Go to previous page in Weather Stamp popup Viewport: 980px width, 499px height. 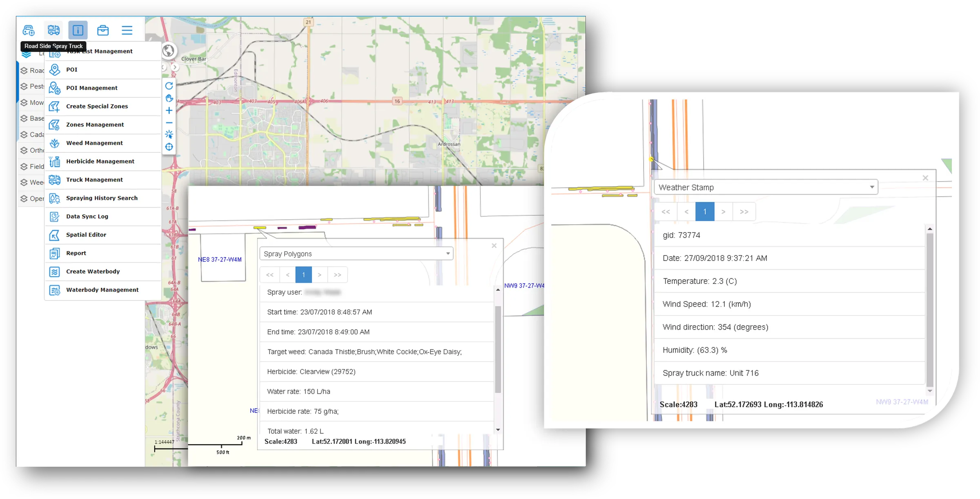coord(686,212)
